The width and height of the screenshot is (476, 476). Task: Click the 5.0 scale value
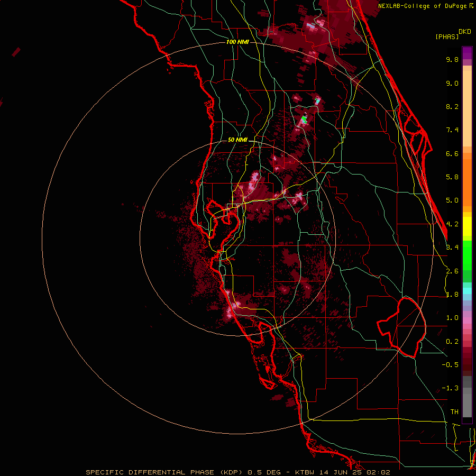tap(452, 200)
